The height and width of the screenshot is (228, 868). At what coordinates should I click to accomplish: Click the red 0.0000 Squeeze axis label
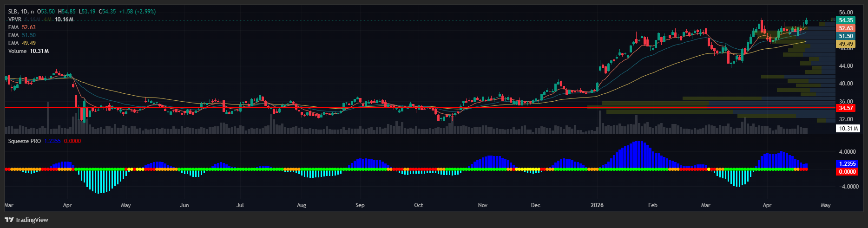click(x=847, y=172)
